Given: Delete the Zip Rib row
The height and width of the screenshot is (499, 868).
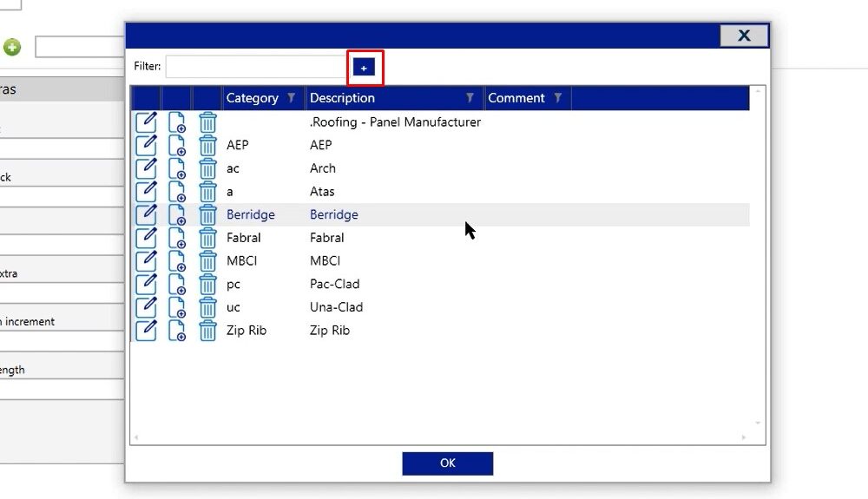Looking at the screenshot, I should click(207, 331).
